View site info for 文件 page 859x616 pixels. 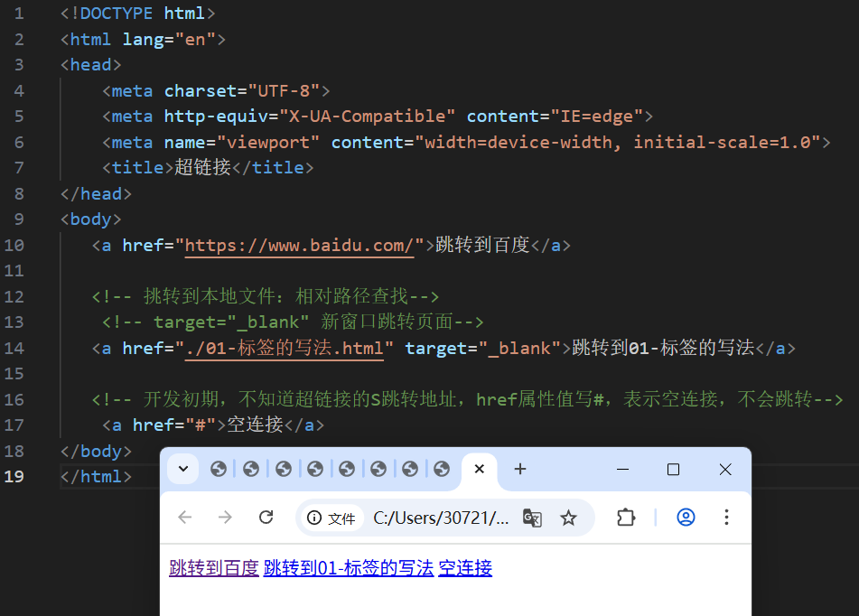(x=331, y=518)
